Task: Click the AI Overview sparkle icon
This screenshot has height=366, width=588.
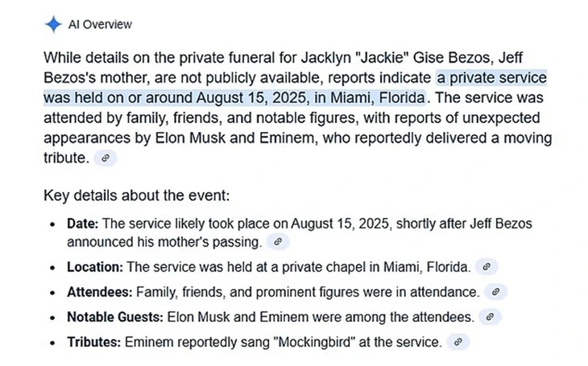Action: (54, 24)
